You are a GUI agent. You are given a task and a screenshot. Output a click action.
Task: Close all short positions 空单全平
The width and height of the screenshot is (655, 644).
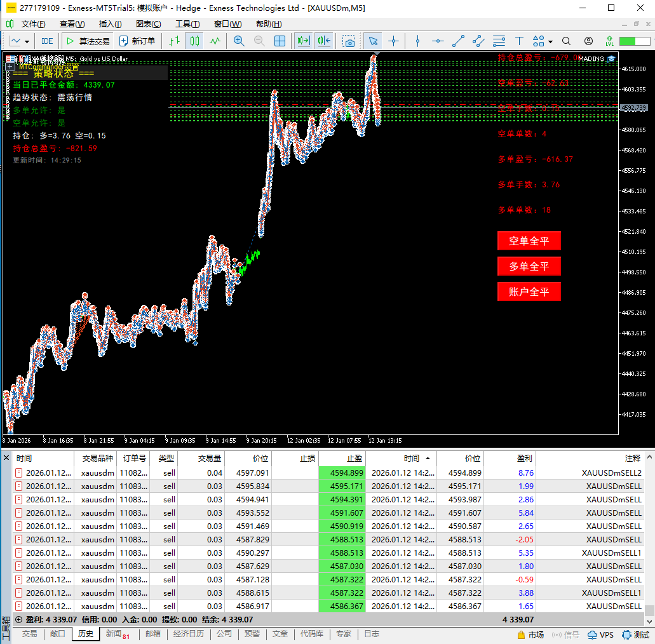click(x=529, y=241)
